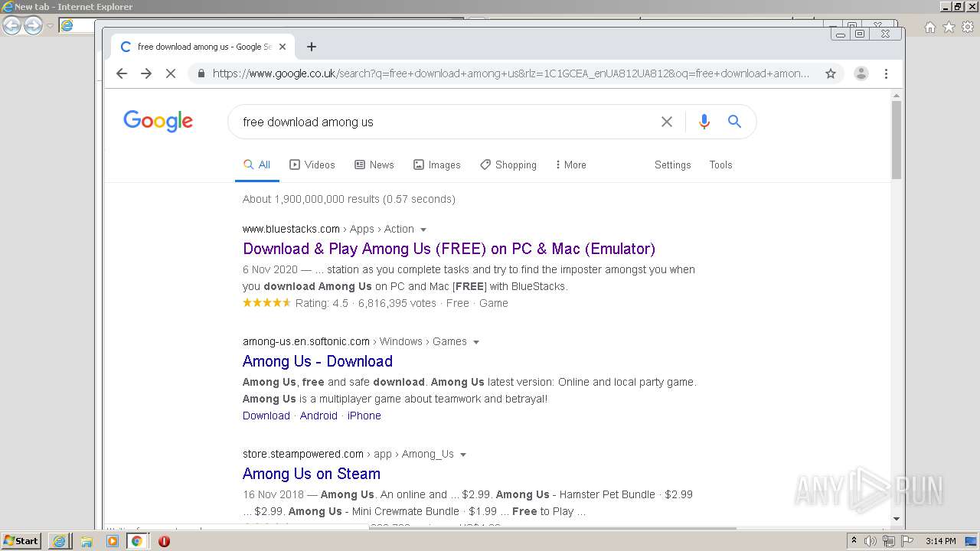Expand the More search categories menu
This screenshot has height=551, width=980.
[x=570, y=165]
